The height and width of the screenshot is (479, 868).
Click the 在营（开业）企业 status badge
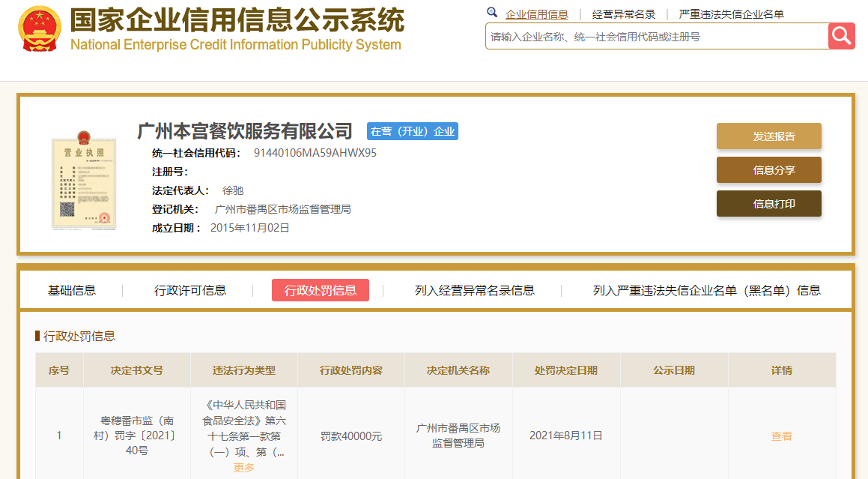coord(412,130)
